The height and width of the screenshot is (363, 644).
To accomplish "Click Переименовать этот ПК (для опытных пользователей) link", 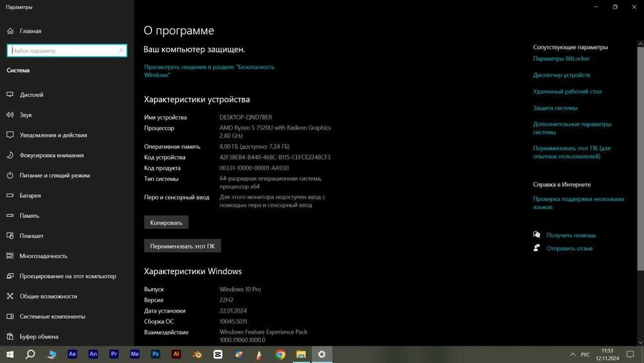I will coord(572,152).
